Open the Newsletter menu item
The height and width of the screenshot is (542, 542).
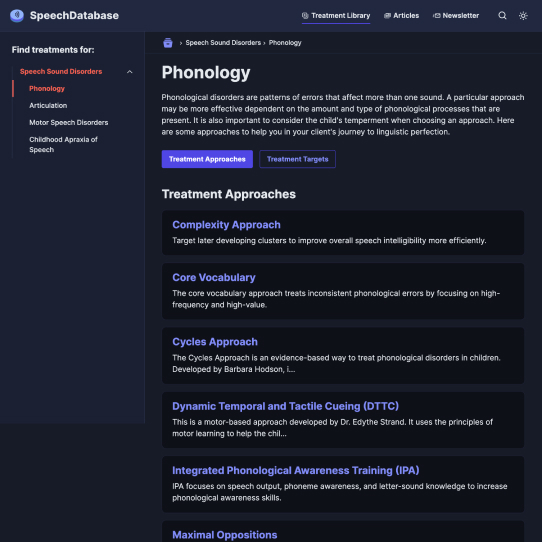456,16
